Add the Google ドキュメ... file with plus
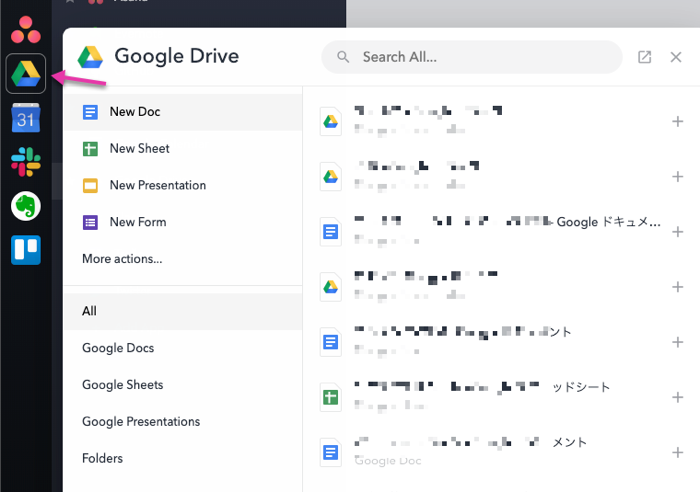This screenshot has height=492, width=700. (677, 232)
